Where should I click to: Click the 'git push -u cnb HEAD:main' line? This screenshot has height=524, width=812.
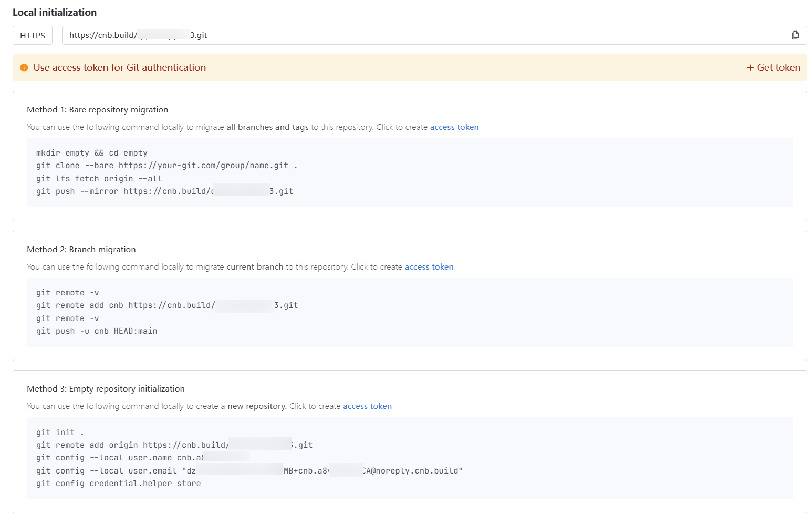point(97,331)
